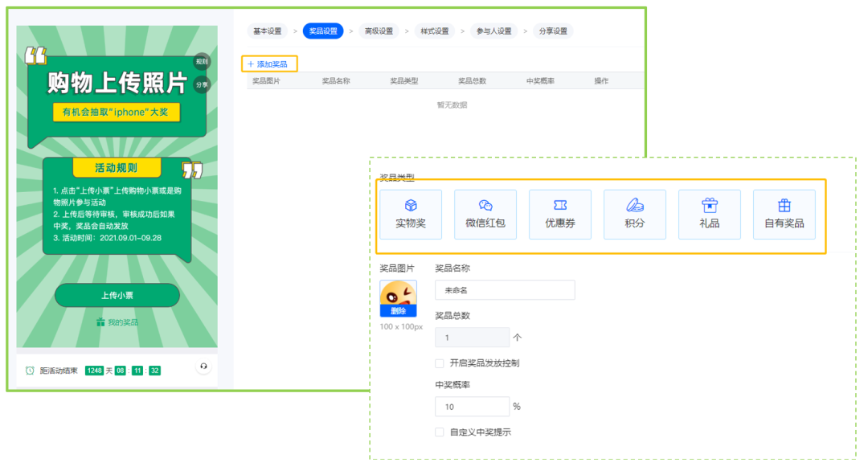The width and height of the screenshot is (868, 471).
Task: Click 删除 on the prize image
Action: [398, 311]
